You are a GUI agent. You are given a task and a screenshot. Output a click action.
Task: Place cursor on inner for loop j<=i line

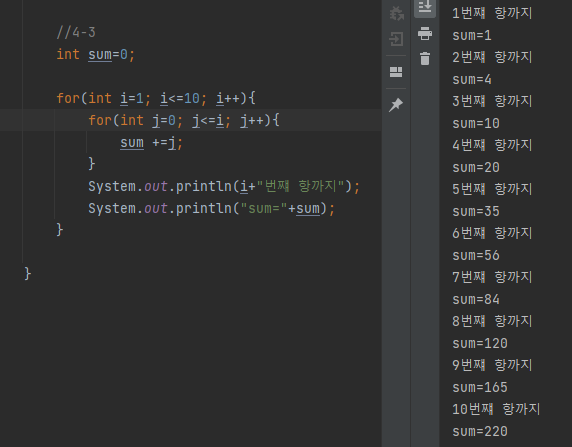[184, 120]
